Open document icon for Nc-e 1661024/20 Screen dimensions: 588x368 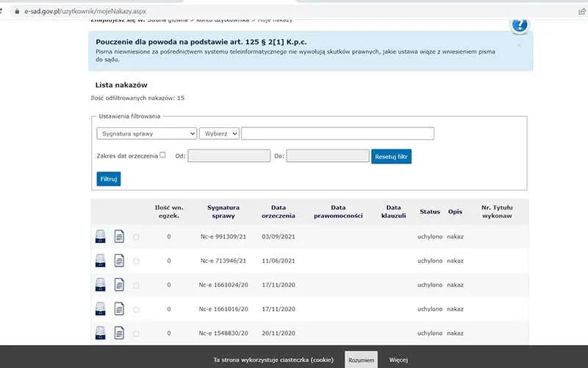pos(119,284)
